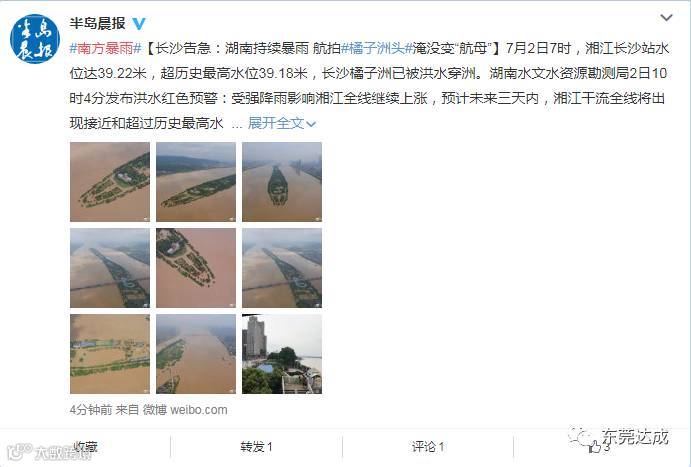Open the second thumbnail in top row
The width and height of the screenshot is (691, 467).
[x=196, y=182]
